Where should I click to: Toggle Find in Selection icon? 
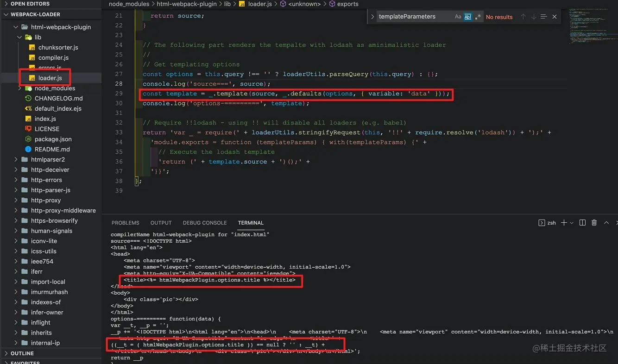tap(544, 17)
